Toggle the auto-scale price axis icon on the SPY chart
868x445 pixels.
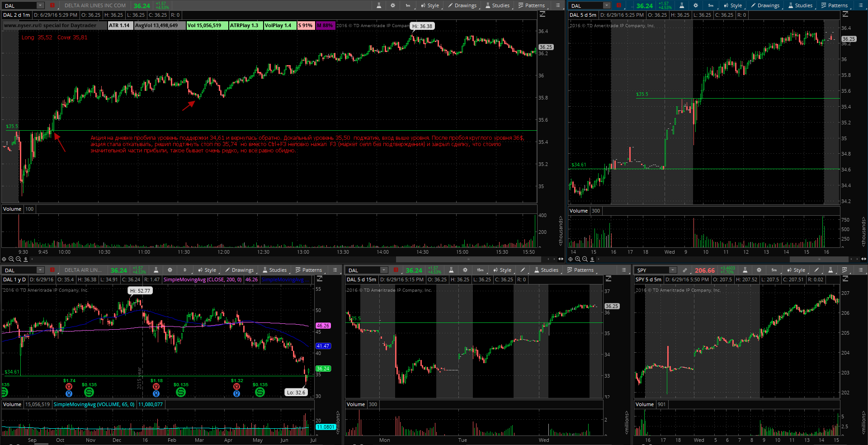click(845, 279)
